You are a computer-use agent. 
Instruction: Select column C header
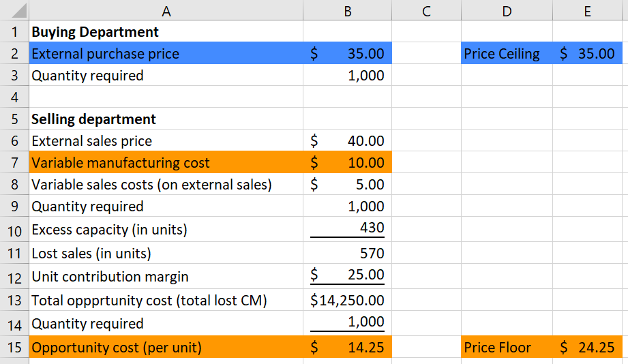[x=426, y=10]
